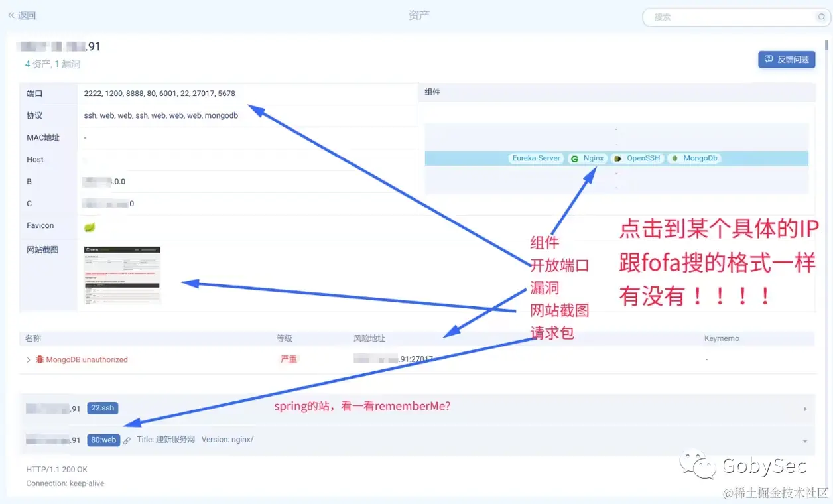833x504 pixels.
Task: Expand the 22:ssh asset row arrow
Action: coord(806,409)
